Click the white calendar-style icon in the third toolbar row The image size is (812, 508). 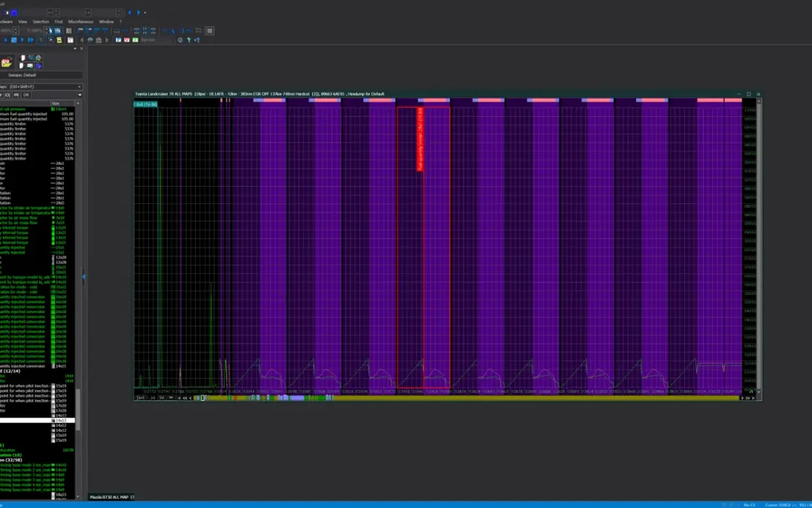click(71, 40)
